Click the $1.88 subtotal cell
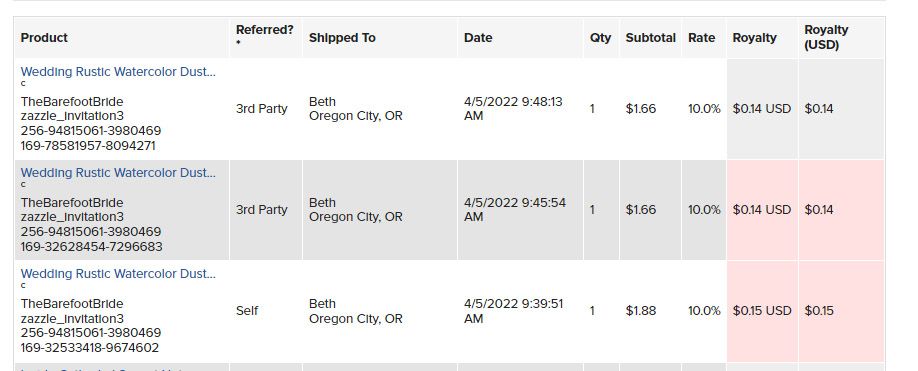The width and height of the screenshot is (918, 371). pos(640,311)
